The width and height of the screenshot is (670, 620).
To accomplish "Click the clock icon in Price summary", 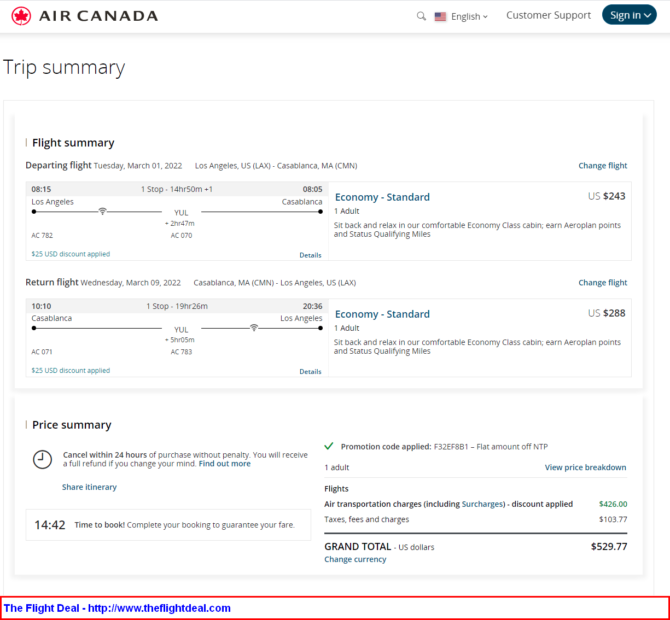I will (x=42, y=459).
